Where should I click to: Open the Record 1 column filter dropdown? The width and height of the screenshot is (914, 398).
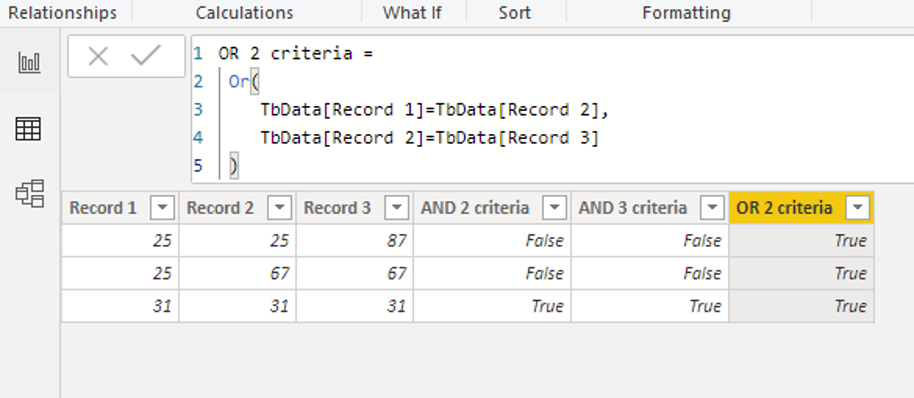[x=162, y=207]
